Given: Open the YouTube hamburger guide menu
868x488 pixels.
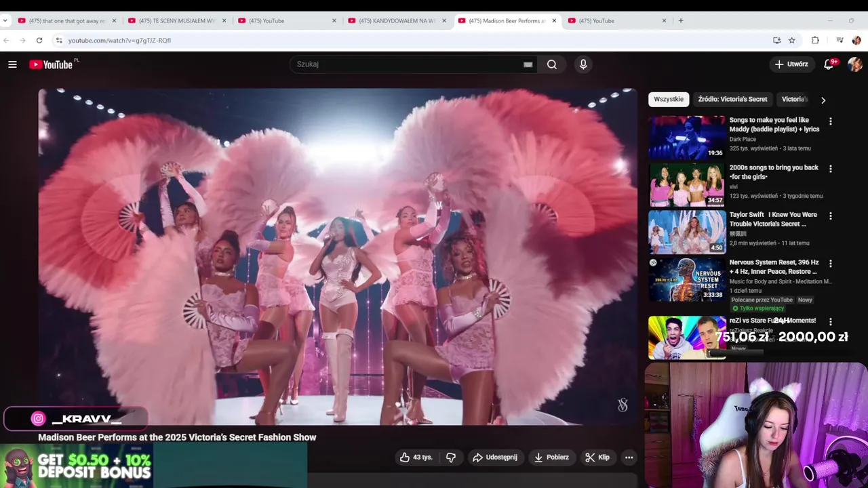Looking at the screenshot, I should (x=12, y=64).
